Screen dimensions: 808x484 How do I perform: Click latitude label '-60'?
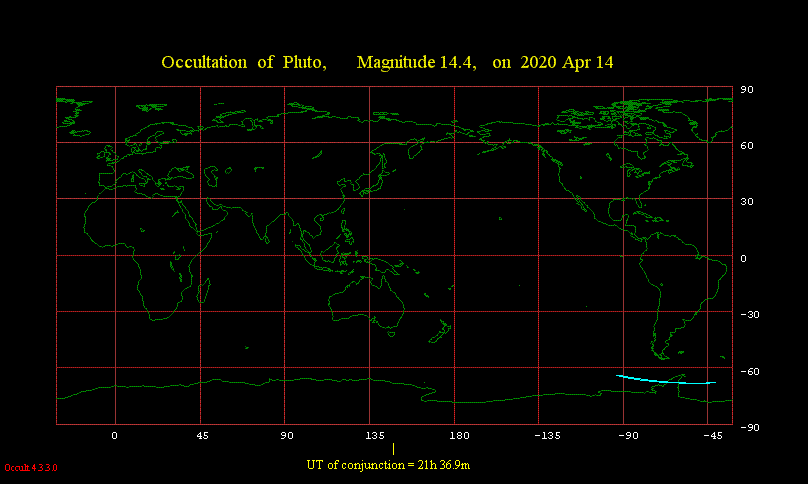point(750,372)
